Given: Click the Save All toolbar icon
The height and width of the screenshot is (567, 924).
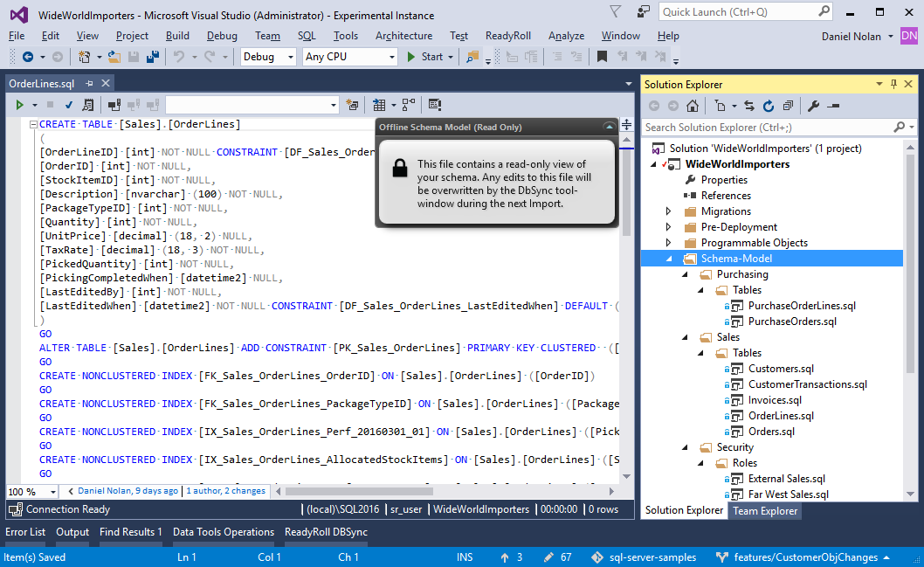Looking at the screenshot, I should click(153, 57).
